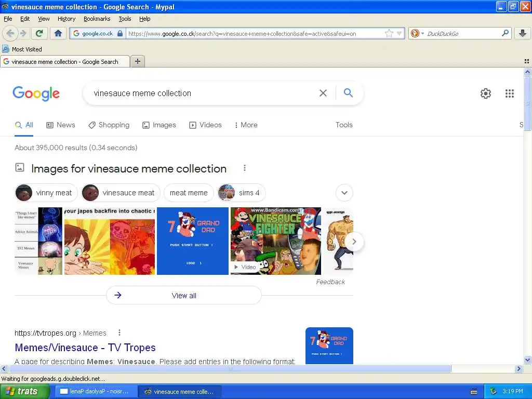Click the image icon beside Images heading
The width and height of the screenshot is (532, 399).
click(20, 167)
